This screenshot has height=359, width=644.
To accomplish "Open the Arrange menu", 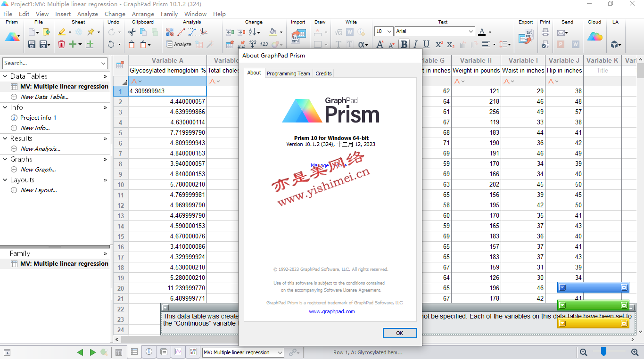I will pyautogui.click(x=143, y=14).
